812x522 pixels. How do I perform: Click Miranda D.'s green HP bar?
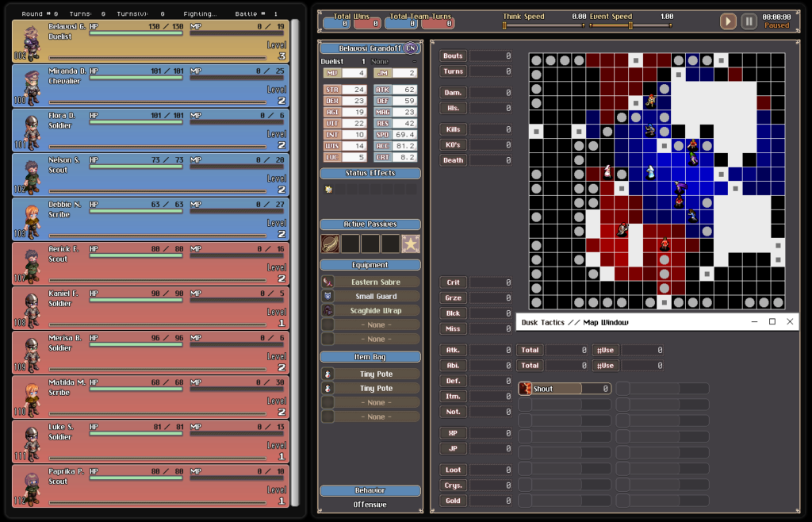pyautogui.click(x=136, y=78)
